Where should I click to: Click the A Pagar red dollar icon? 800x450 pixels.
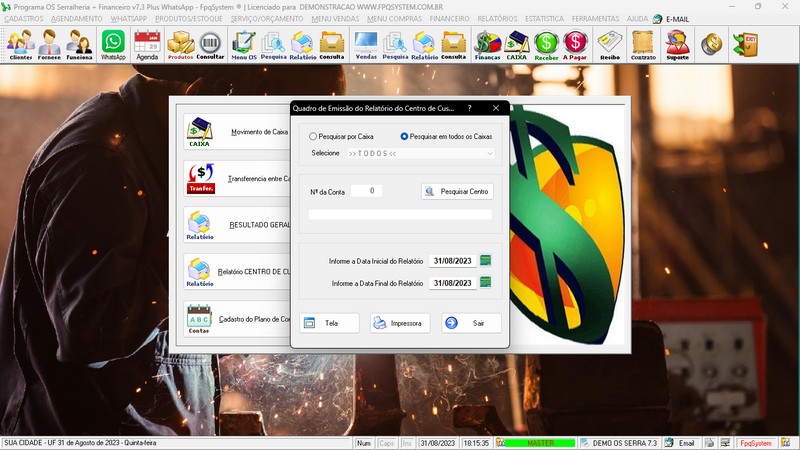point(575,44)
